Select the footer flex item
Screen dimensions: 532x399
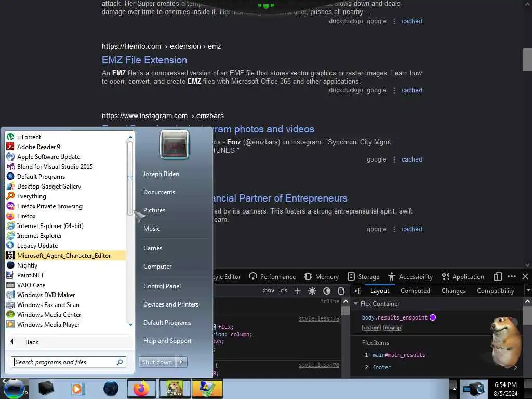pyautogui.click(x=381, y=367)
